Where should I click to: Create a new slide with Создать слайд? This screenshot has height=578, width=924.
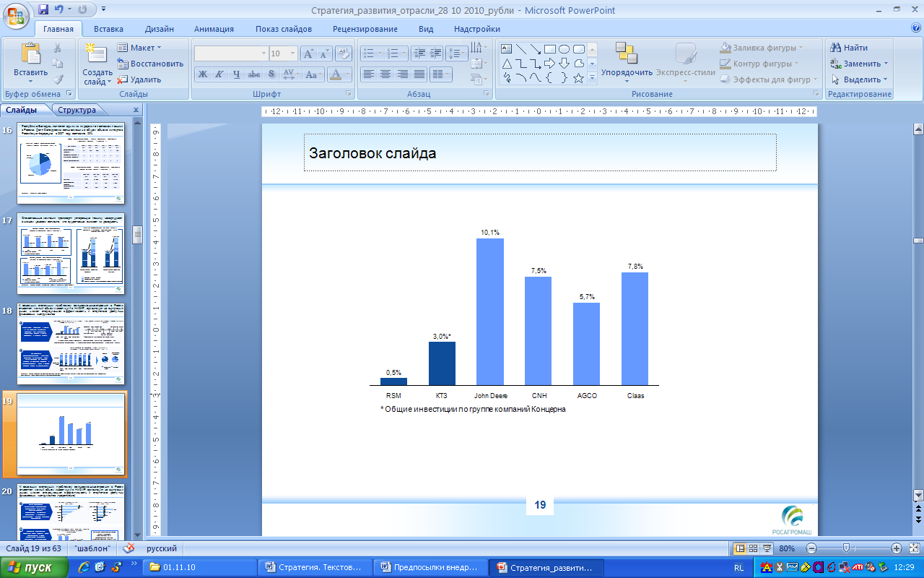(x=97, y=64)
